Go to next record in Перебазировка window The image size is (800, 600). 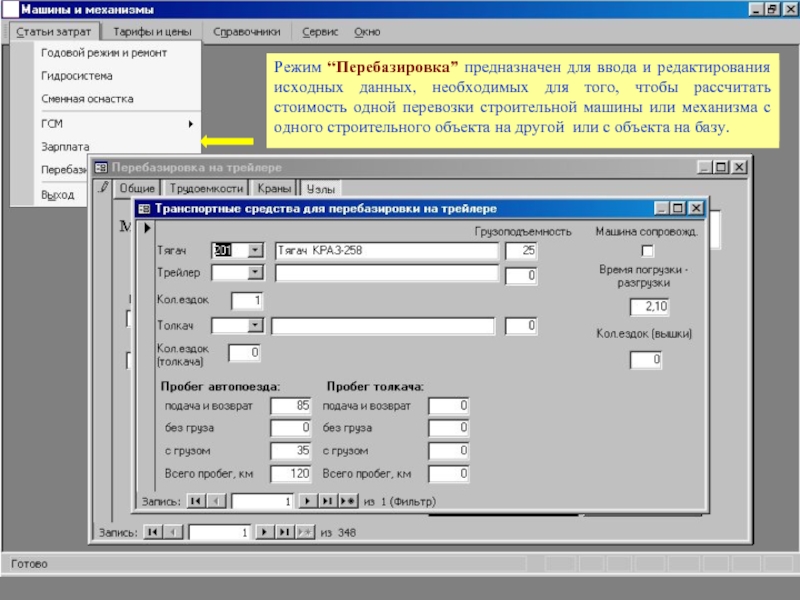pos(264,532)
